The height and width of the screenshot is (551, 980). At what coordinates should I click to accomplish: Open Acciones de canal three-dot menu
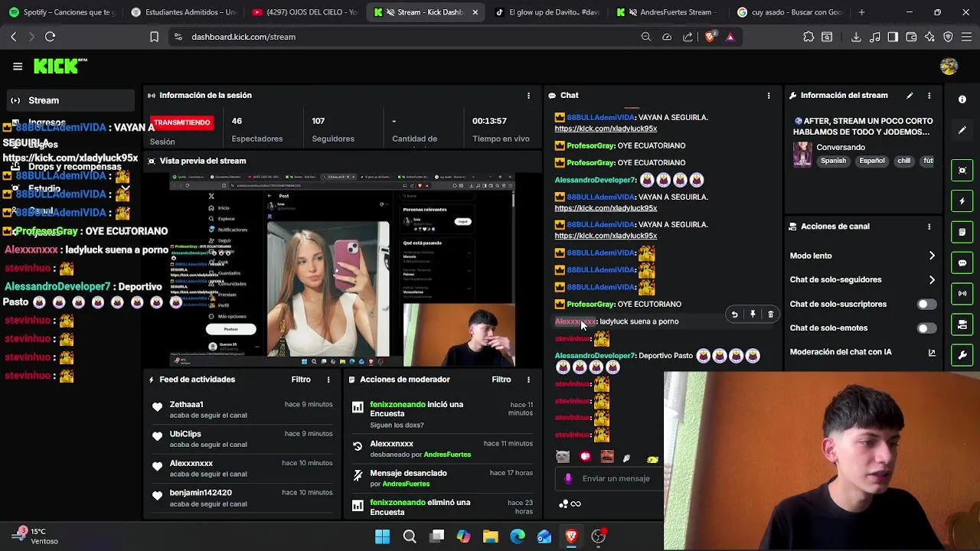(x=929, y=227)
